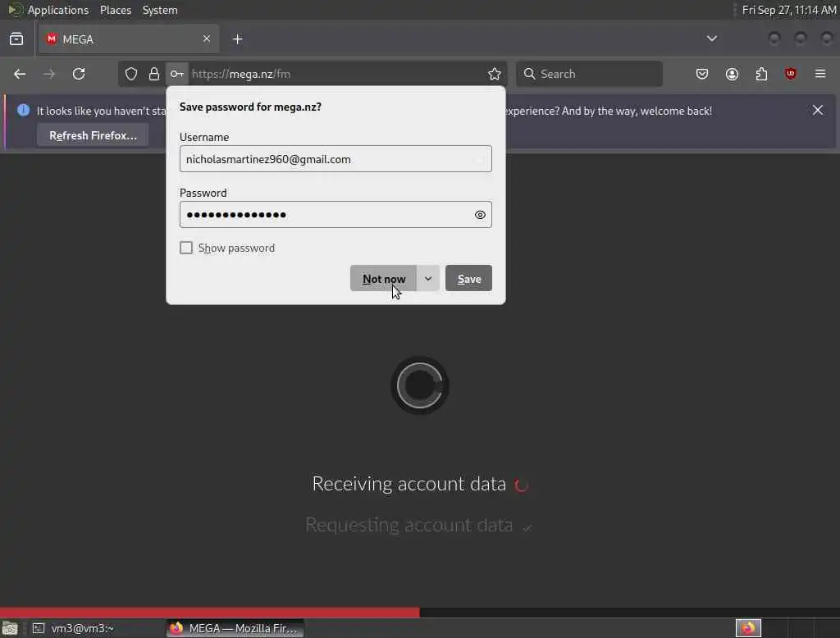Open the Firefox hamburger menu
Viewport: 840px width, 638px height.
[820, 74]
